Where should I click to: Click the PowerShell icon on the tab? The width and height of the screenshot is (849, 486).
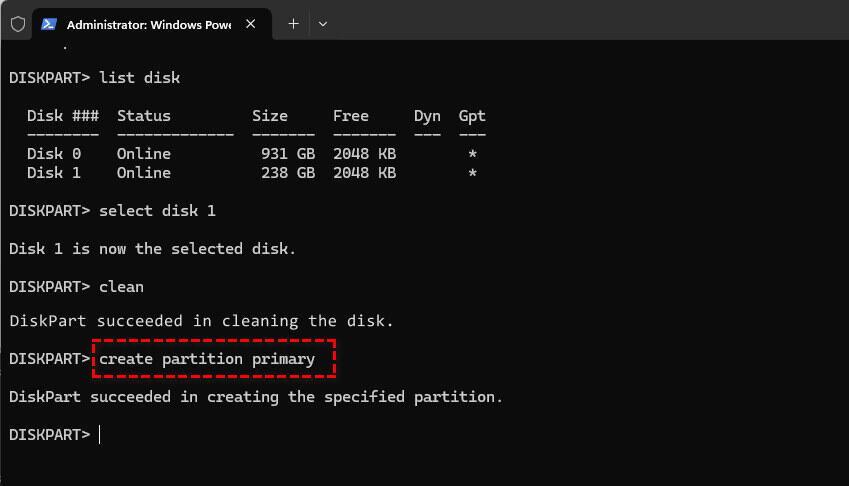(49, 24)
